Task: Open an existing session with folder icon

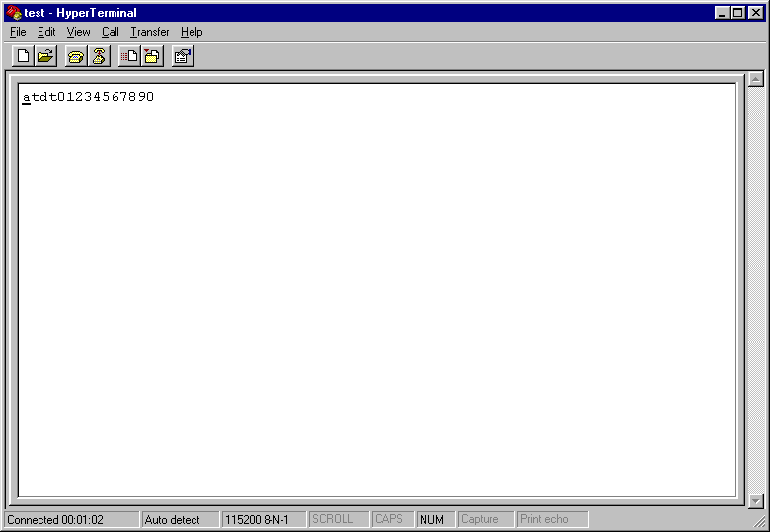Action: pos(45,56)
